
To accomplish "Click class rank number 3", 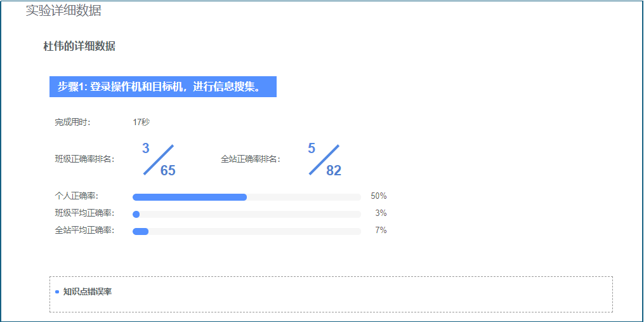I will (x=145, y=148).
